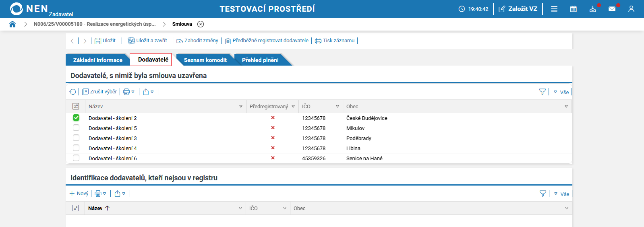Add a new unregistered supplier with Nový
Image resolution: width=644 pixels, height=227 pixels.
[x=79, y=194]
